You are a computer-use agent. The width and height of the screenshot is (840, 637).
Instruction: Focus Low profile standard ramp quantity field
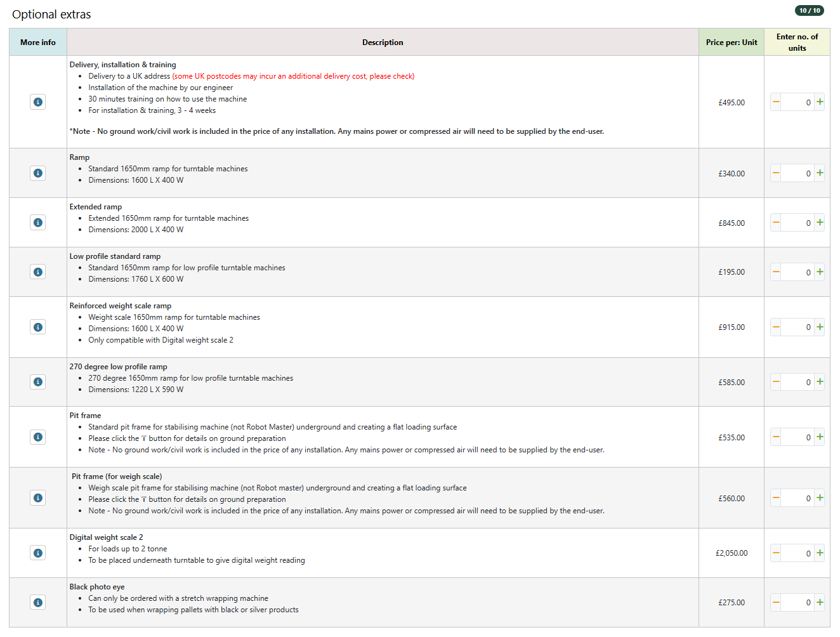(797, 272)
